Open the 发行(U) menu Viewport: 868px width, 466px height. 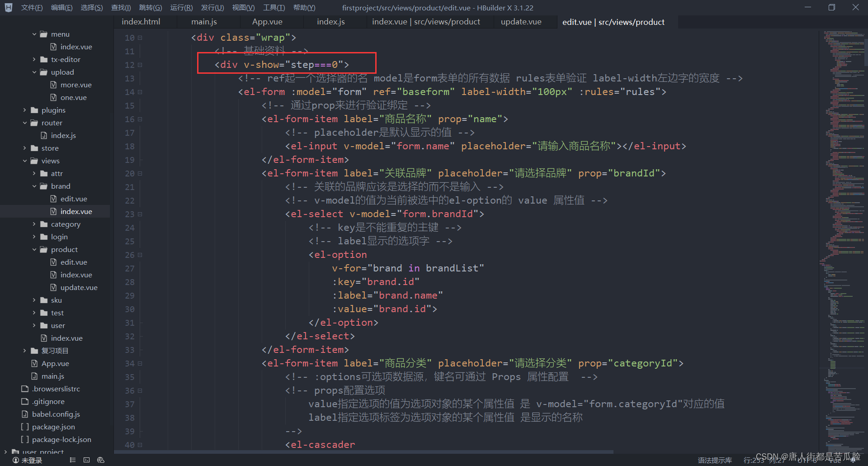[x=212, y=8]
